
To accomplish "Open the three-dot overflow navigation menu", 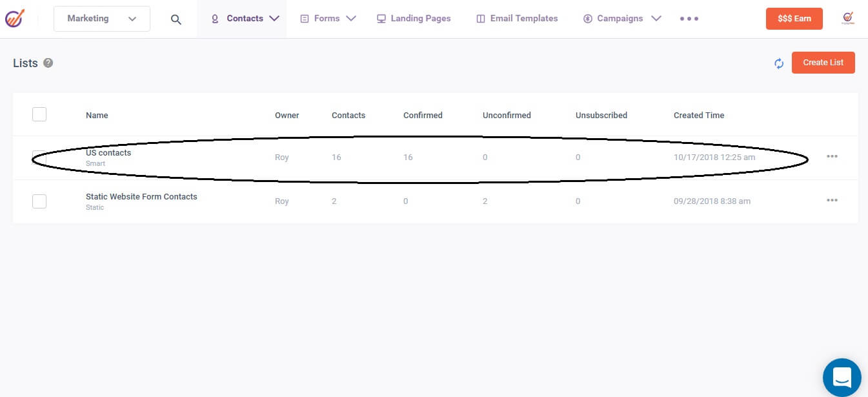I will (x=689, y=19).
